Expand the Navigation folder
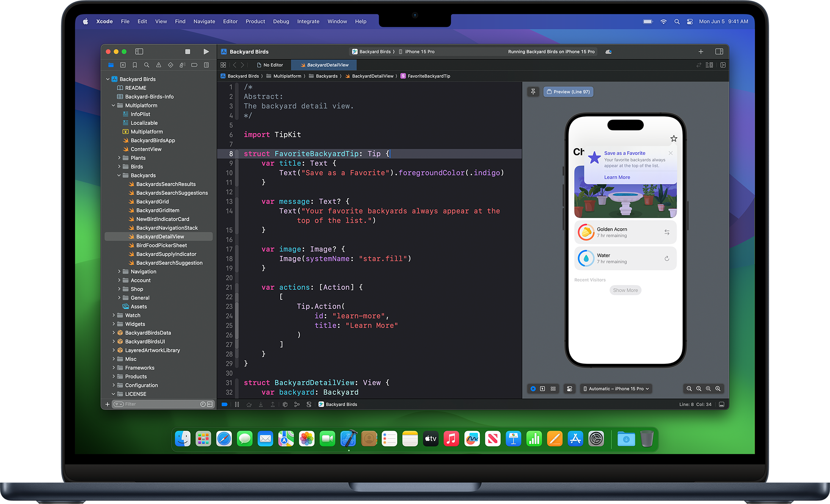Image resolution: width=830 pixels, height=504 pixels. click(x=119, y=271)
